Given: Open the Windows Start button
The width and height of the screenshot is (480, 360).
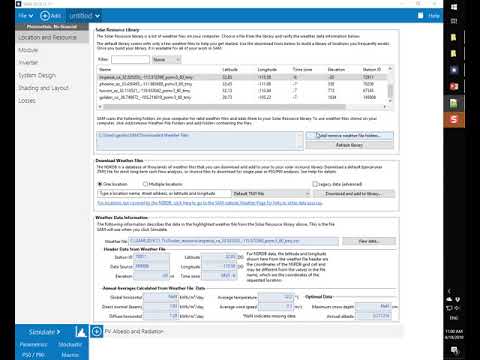Looking at the screenshot, I should [x=454, y=7].
